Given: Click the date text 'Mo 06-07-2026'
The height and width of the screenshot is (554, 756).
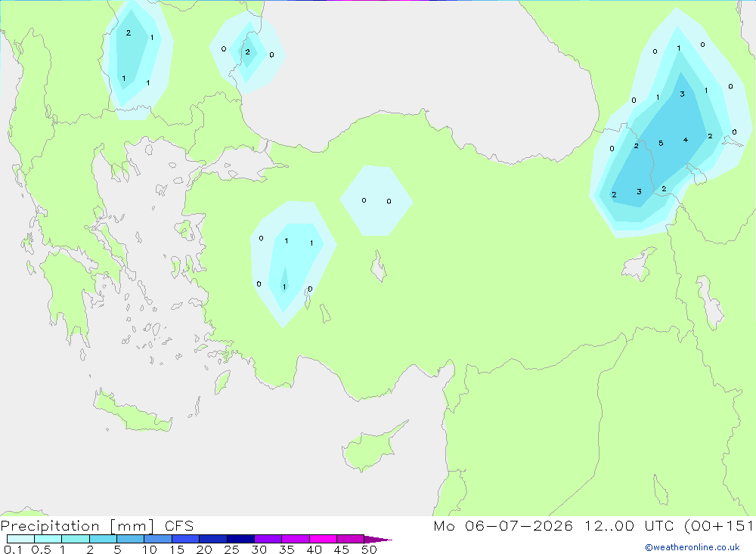Looking at the screenshot, I should 503,526.
